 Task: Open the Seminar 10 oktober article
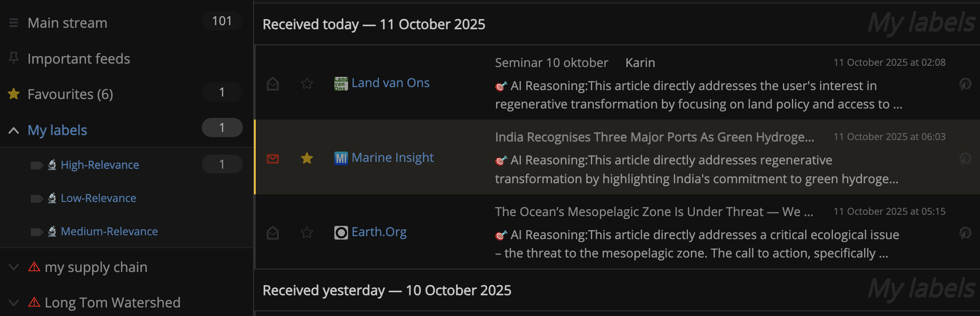pyautogui.click(x=551, y=62)
